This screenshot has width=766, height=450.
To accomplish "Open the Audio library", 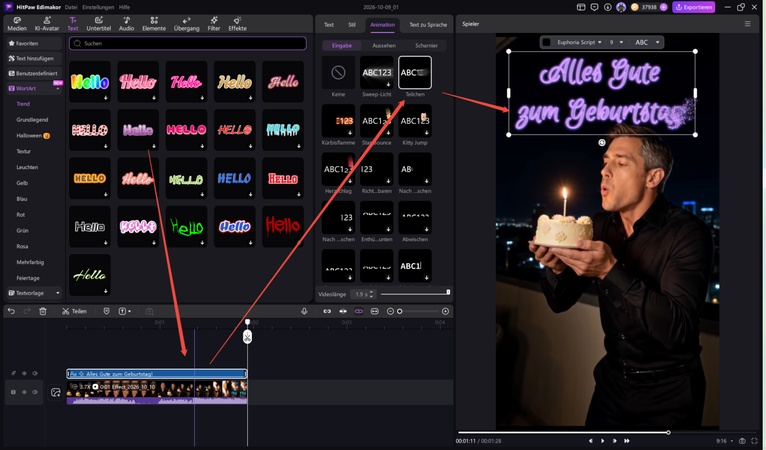I will click(x=127, y=24).
